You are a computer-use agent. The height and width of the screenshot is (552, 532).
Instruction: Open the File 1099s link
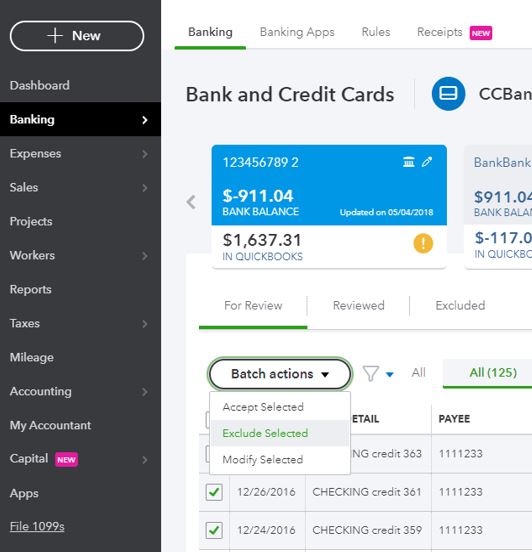pyautogui.click(x=37, y=526)
